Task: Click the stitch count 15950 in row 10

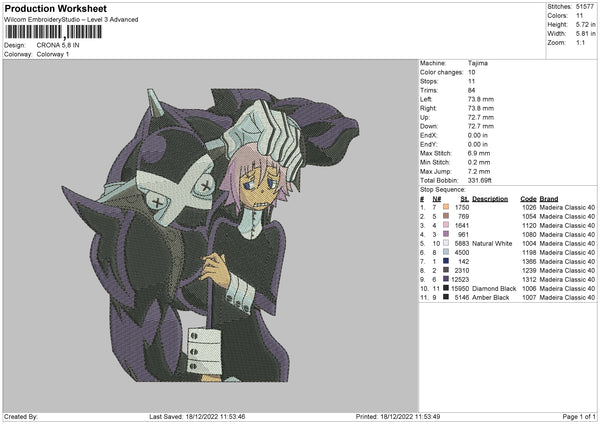Action: (460, 289)
